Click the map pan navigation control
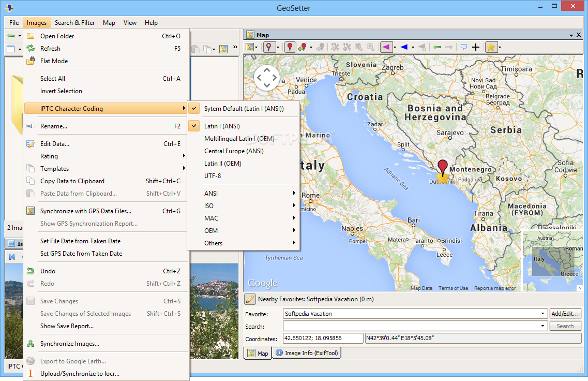Image resolution: width=588 pixels, height=381 pixels. 267,78
